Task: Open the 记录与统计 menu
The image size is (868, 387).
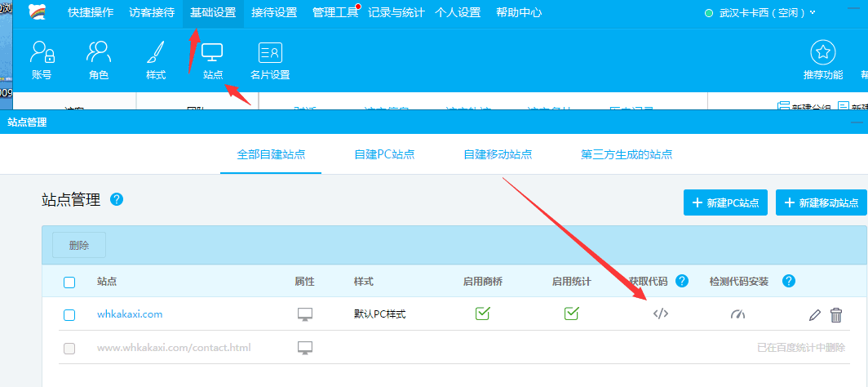Action: 396,12
